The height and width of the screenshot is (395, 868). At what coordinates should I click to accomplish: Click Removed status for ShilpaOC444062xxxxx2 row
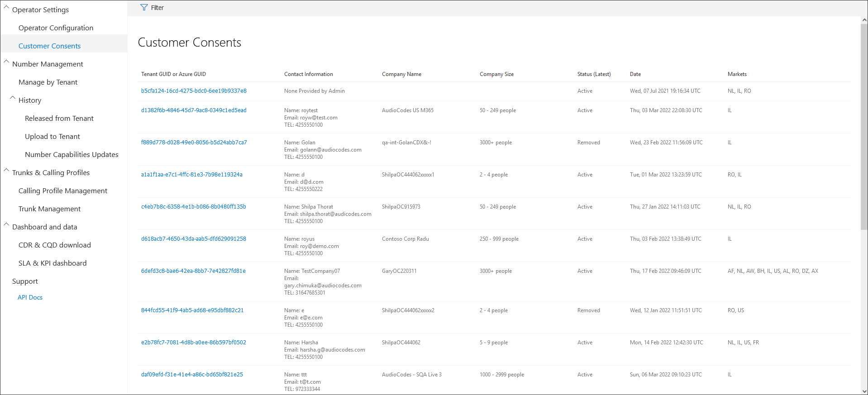pos(589,310)
